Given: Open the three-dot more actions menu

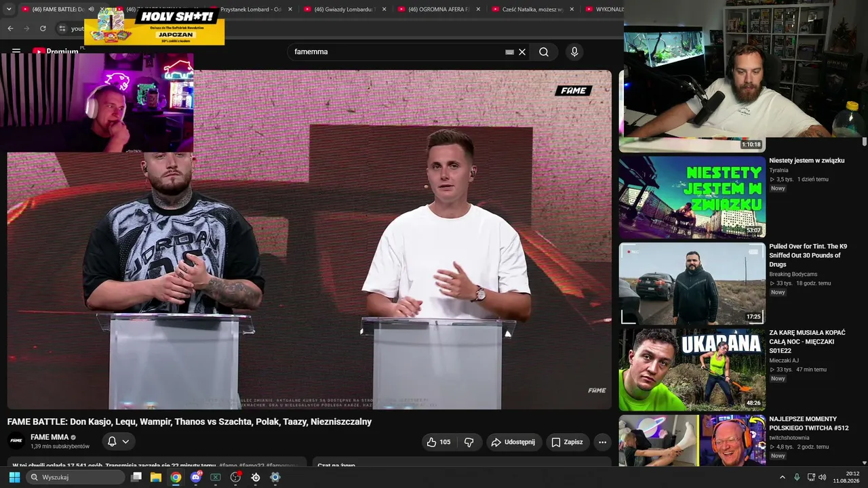Looking at the screenshot, I should 602,442.
